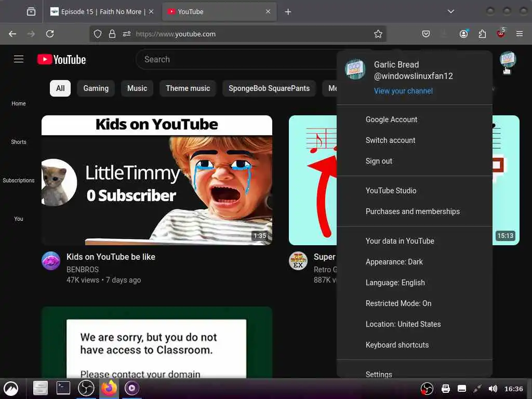
Task: Choose Sign out from account menu
Action: 415,161
